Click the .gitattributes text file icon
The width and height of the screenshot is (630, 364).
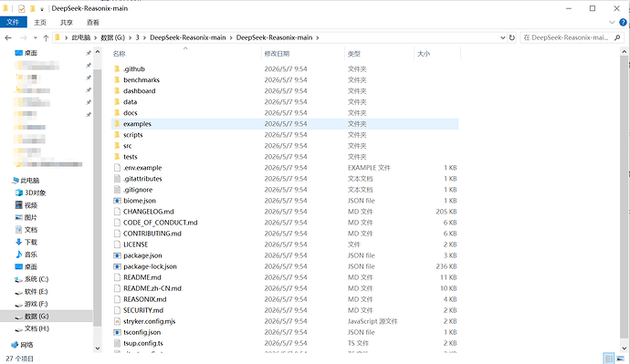pos(117,179)
